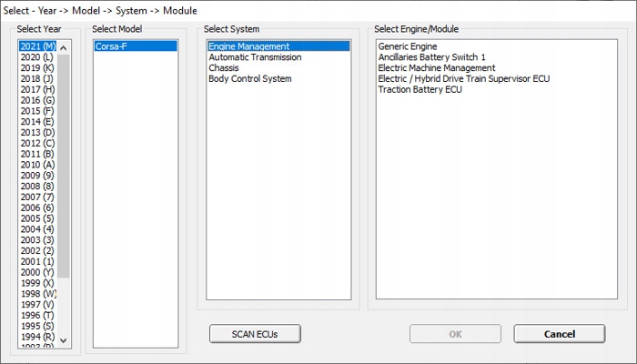Open Body Control System entry
This screenshot has height=364, width=637.
click(250, 79)
